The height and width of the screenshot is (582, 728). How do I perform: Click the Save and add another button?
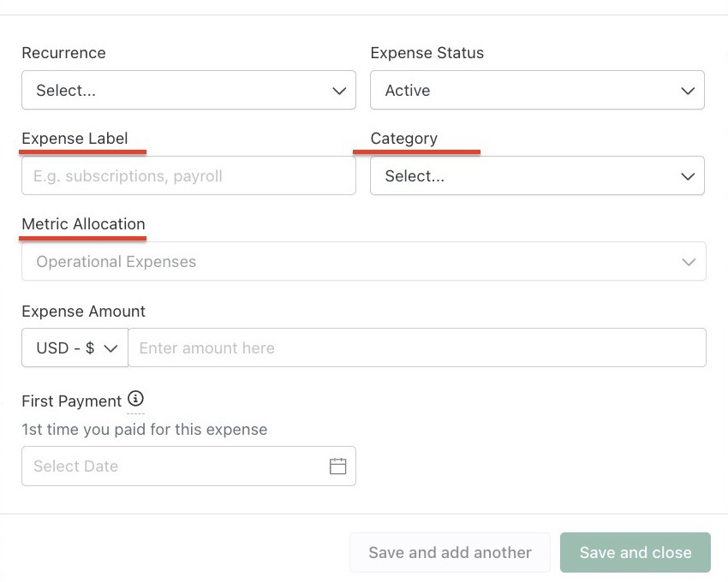point(450,552)
